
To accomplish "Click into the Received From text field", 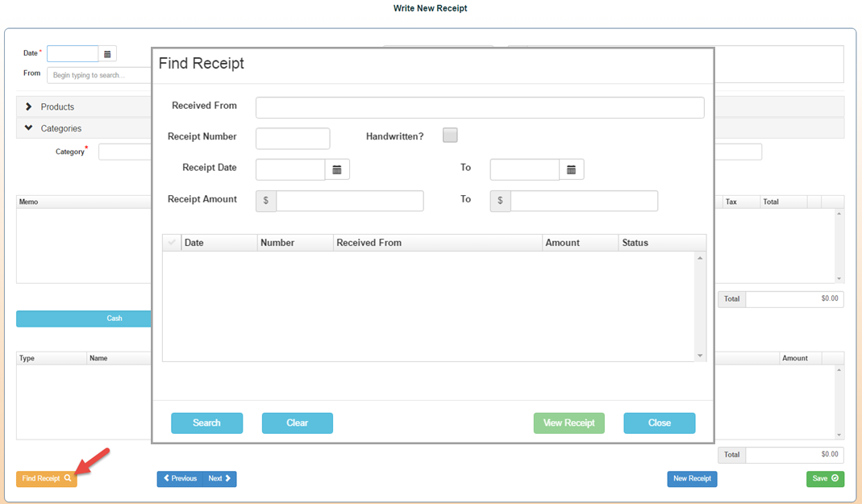I will click(x=480, y=108).
